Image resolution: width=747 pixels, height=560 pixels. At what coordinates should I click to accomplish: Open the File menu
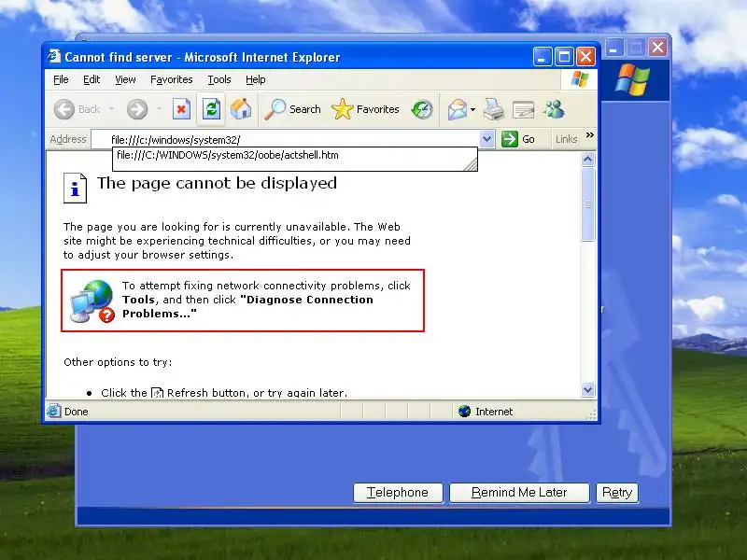61,79
